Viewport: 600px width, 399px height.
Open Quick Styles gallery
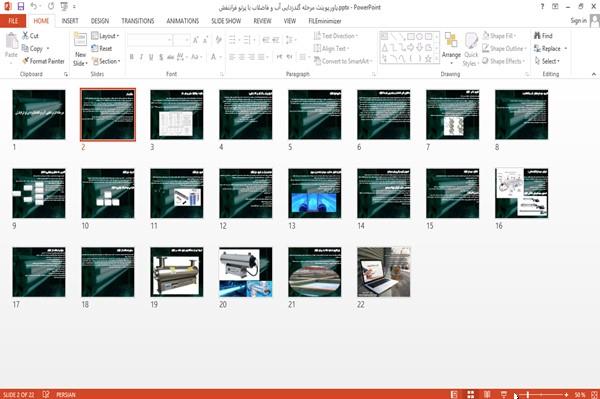[471, 50]
